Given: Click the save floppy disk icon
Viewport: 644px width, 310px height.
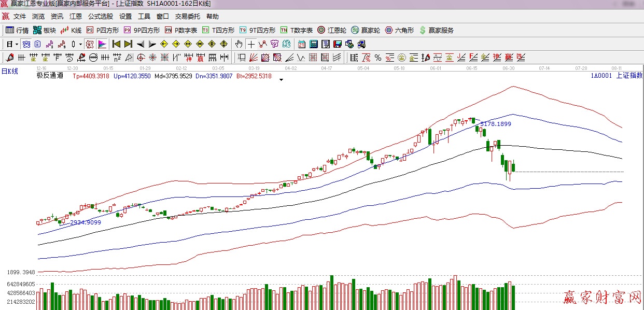Looking at the screenshot, I should 338,44.
